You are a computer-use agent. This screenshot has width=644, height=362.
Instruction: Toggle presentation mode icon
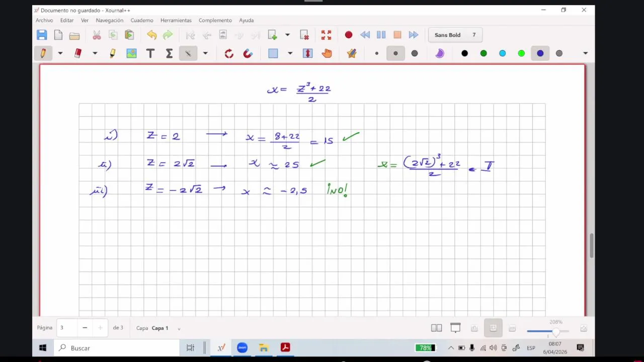click(x=455, y=328)
